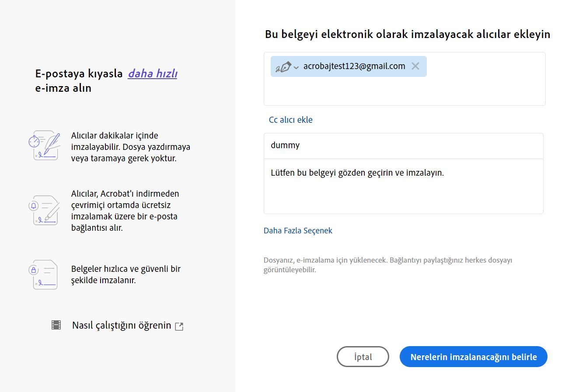Click the film strip video icon
This screenshot has width=572, height=392.
pos(56,325)
